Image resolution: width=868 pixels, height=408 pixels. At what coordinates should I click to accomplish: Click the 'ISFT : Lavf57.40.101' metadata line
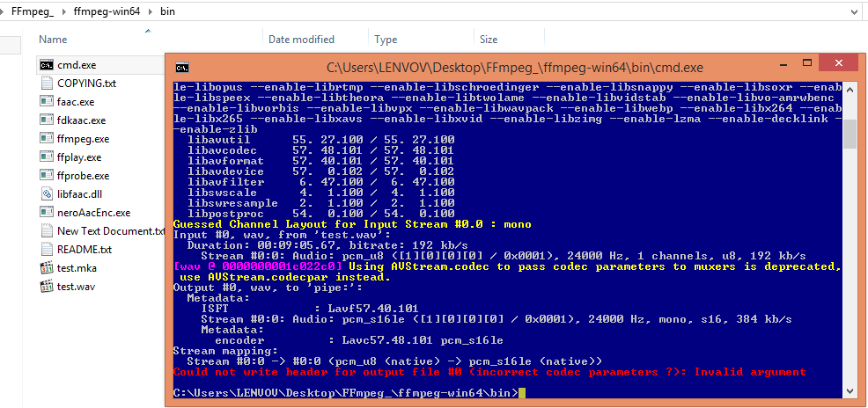(x=310, y=309)
